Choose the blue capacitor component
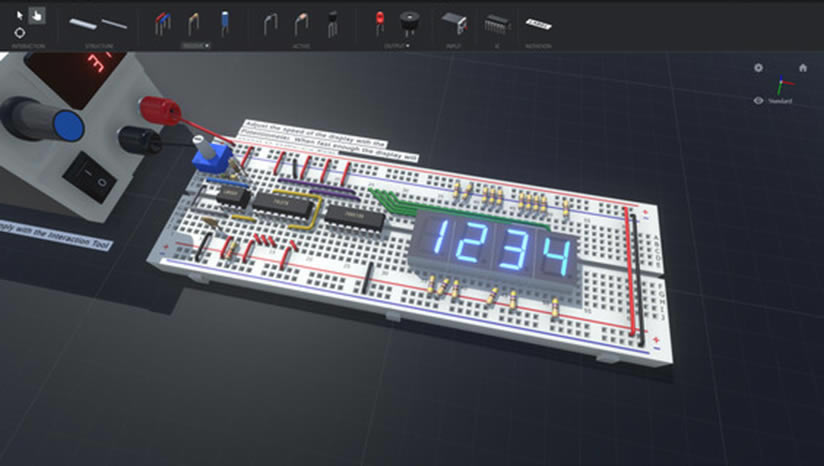The width and height of the screenshot is (824, 466). (225, 21)
